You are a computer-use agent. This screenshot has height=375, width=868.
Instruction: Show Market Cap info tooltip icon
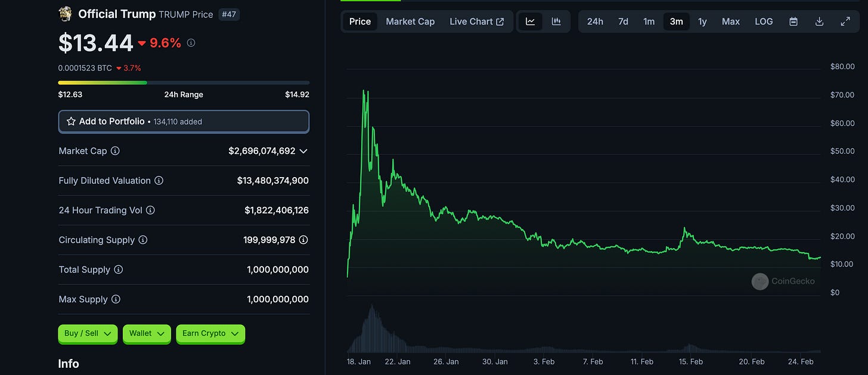click(x=115, y=151)
